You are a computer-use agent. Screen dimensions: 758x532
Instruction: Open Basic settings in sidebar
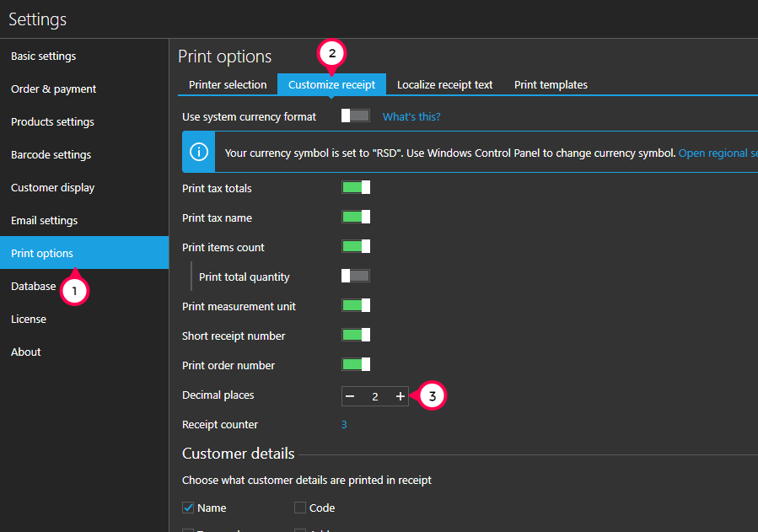[x=43, y=56]
